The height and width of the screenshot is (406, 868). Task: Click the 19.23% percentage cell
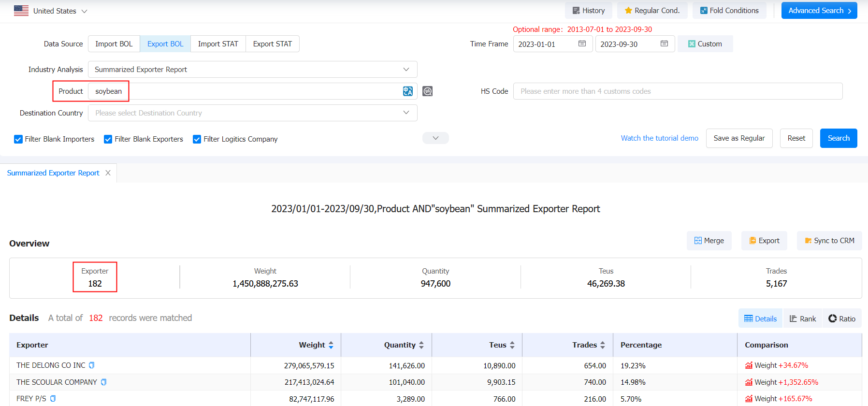coord(633,365)
